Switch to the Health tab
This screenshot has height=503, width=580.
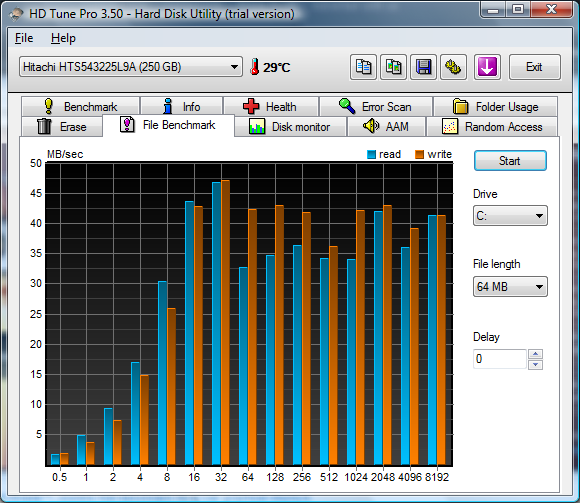click(271, 107)
